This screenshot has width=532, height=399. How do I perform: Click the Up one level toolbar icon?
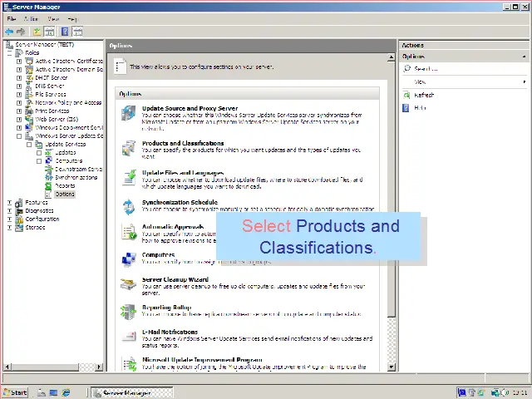tap(37, 32)
